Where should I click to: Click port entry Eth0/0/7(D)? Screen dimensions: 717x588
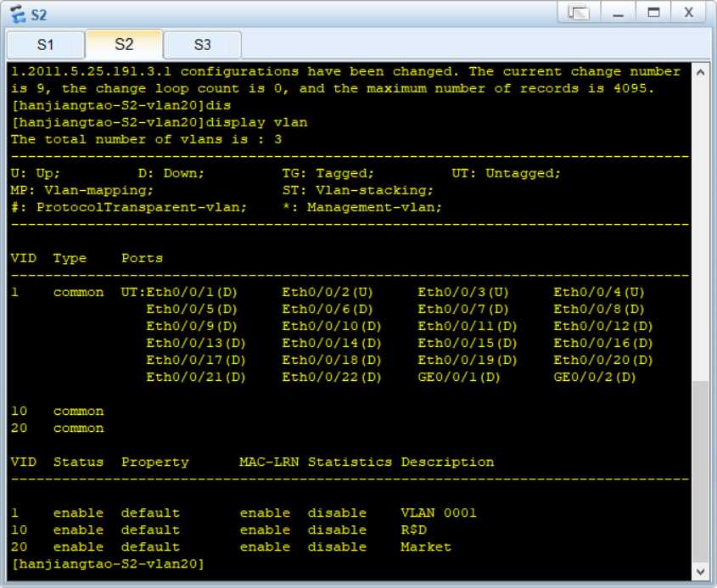tap(463, 309)
